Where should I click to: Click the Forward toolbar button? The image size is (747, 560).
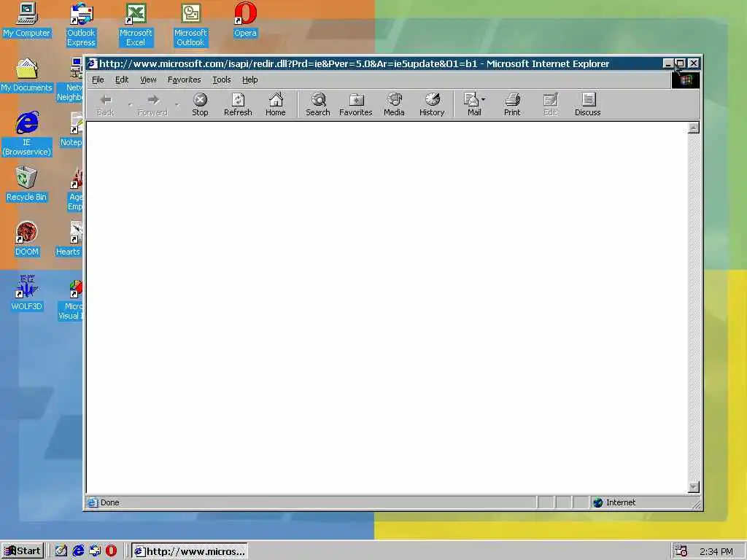[153, 104]
